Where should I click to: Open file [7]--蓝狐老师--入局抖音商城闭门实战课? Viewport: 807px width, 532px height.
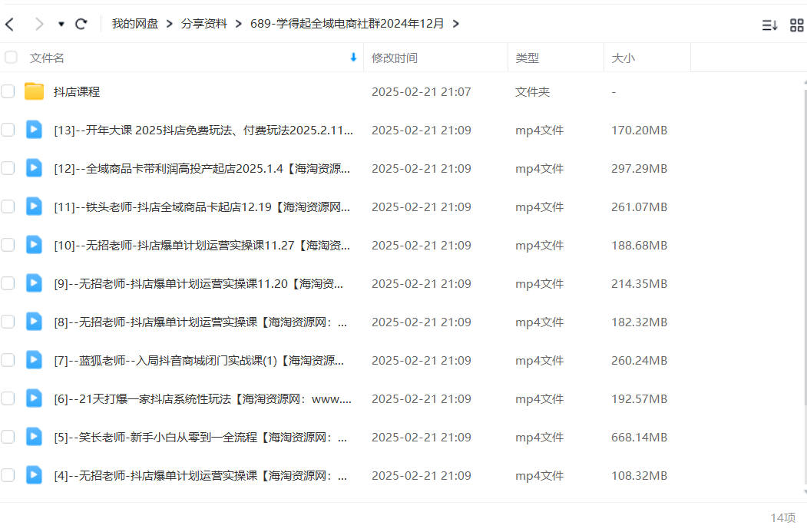[x=199, y=361]
